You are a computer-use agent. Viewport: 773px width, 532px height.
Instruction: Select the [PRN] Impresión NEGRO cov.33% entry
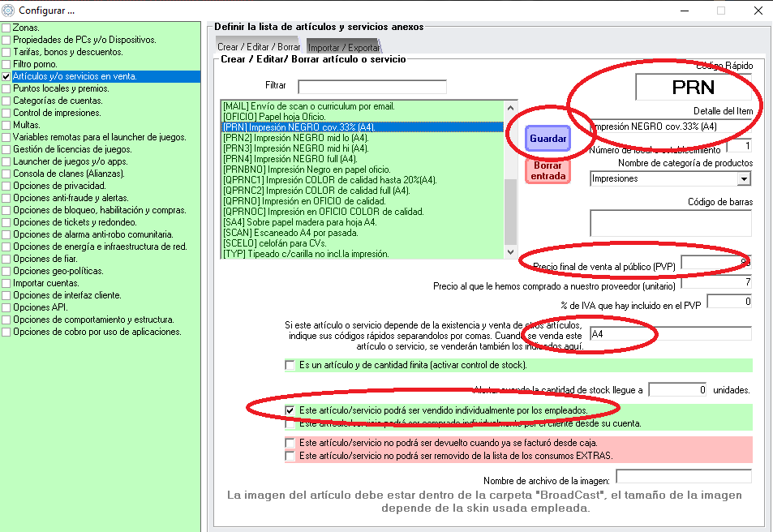(362, 127)
